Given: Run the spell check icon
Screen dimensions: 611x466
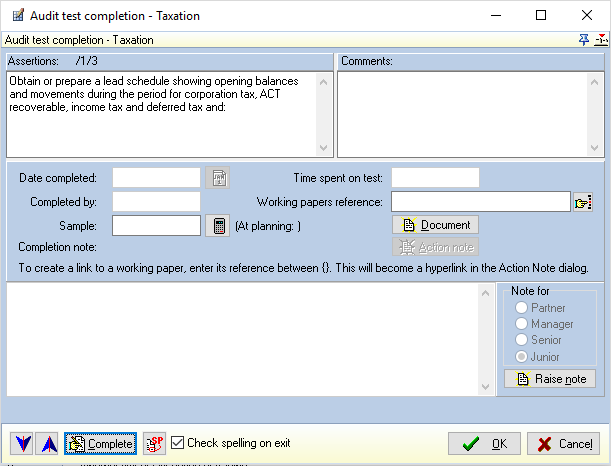Looking at the screenshot, I should pos(154,443).
